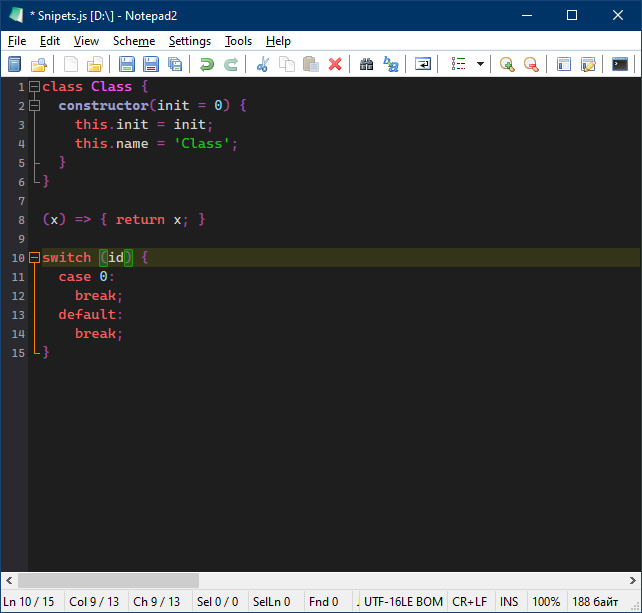Image resolution: width=642 pixels, height=613 pixels.
Task: Click the New file toolbar icon
Action: 15,64
